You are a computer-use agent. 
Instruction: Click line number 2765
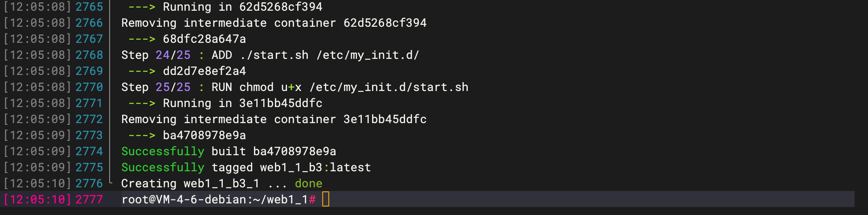[x=89, y=7]
